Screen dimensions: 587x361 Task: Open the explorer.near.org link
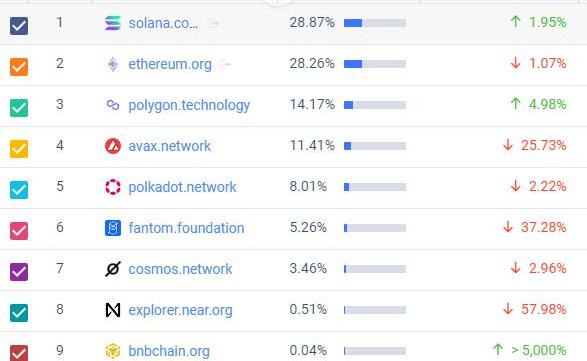180,310
